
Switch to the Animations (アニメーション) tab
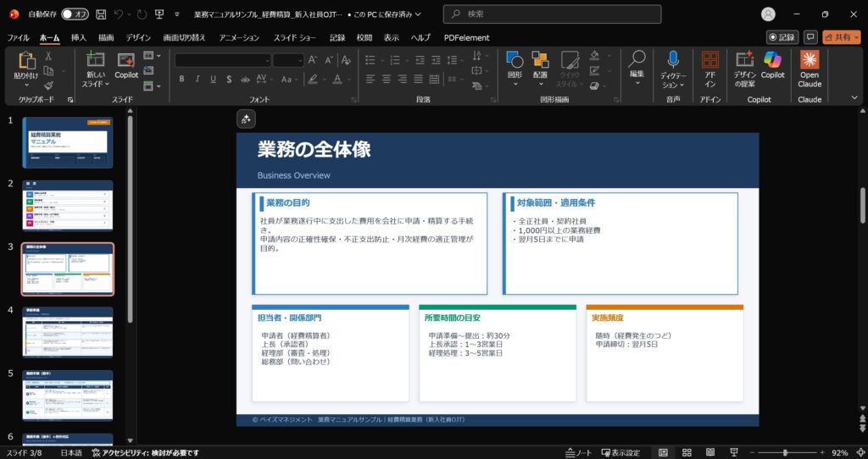pyautogui.click(x=239, y=37)
